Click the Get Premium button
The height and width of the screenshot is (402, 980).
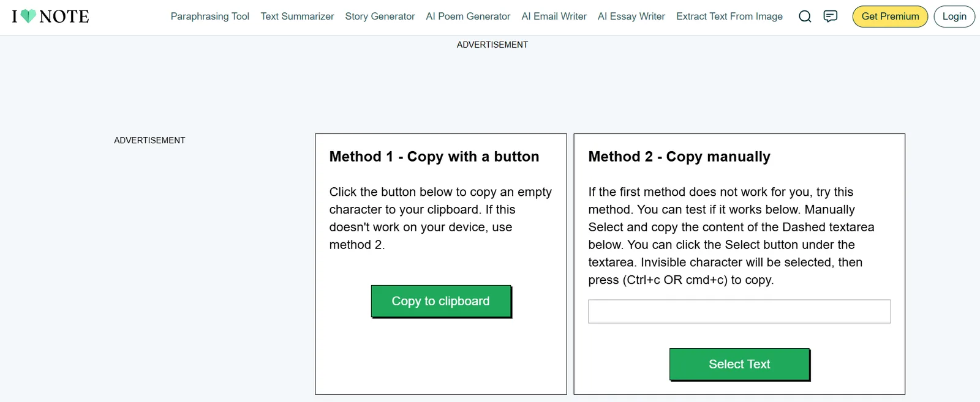(890, 17)
